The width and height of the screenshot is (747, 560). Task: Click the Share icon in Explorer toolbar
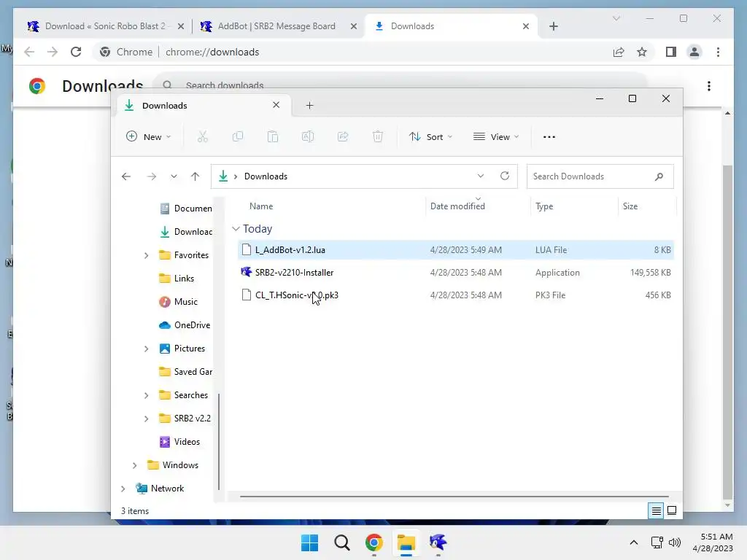(343, 136)
